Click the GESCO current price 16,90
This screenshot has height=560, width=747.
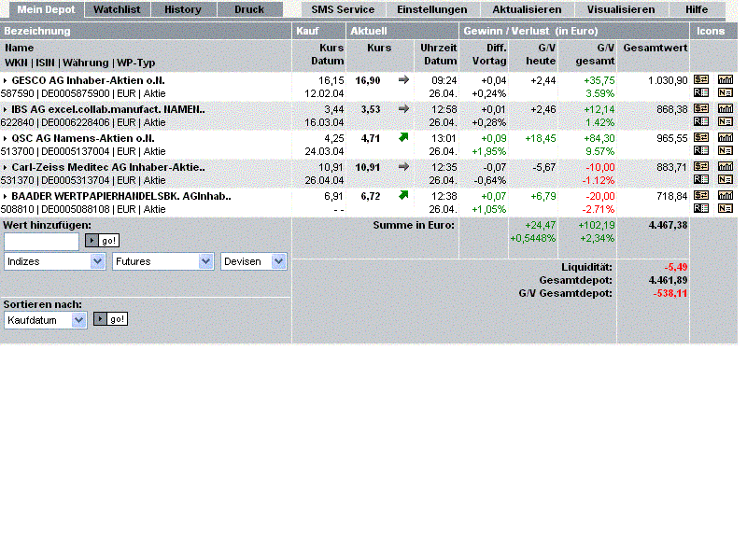[x=368, y=80]
